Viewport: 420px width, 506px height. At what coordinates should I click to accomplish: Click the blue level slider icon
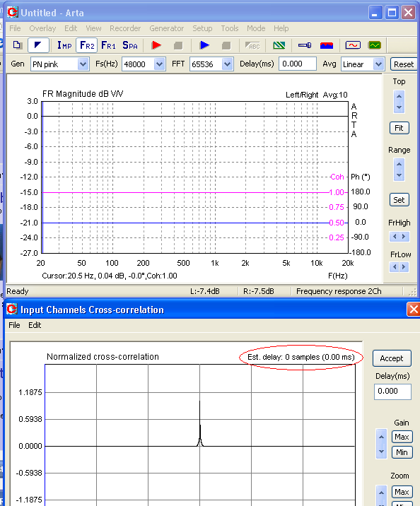[x=305, y=45]
